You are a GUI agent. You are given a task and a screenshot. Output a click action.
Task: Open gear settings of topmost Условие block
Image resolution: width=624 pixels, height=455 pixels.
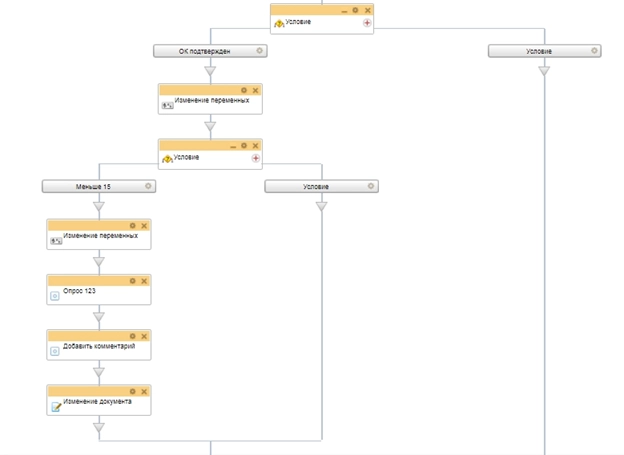point(355,10)
